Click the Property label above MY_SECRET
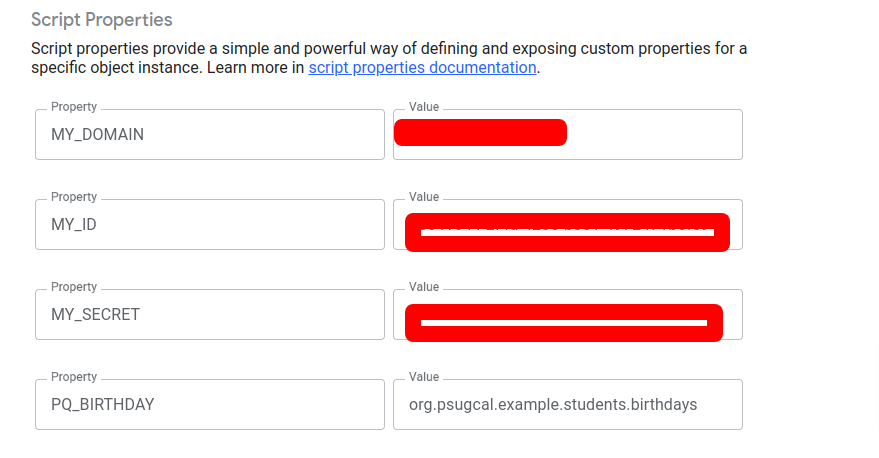 coord(74,287)
